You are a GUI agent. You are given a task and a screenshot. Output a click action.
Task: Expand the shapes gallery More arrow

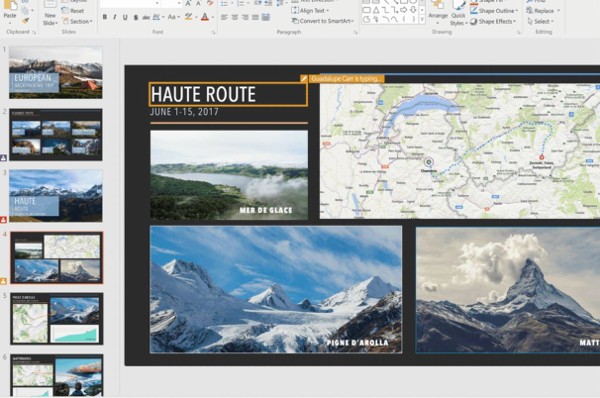tap(422, 20)
